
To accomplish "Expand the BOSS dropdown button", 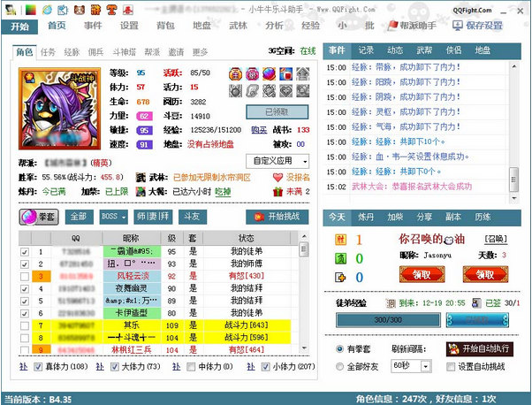I will [x=114, y=217].
